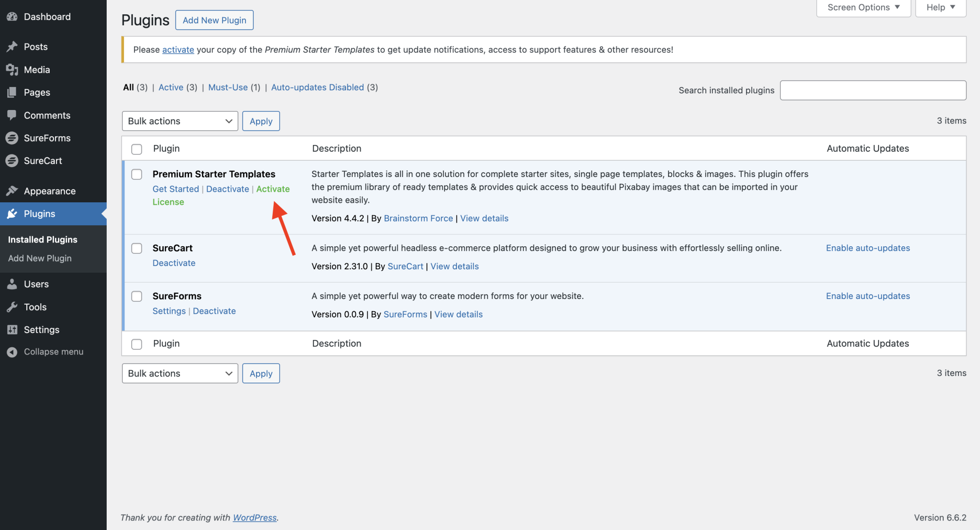Viewport: 980px width, 530px height.
Task: Enable auto-updates for SureForms
Action: (867, 296)
